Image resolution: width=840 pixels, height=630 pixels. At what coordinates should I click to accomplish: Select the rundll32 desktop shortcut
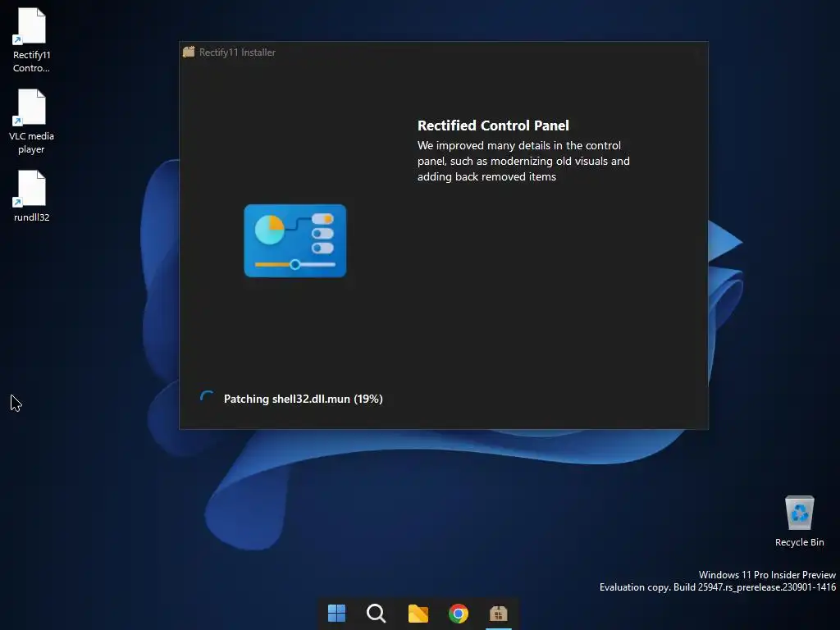[32, 196]
